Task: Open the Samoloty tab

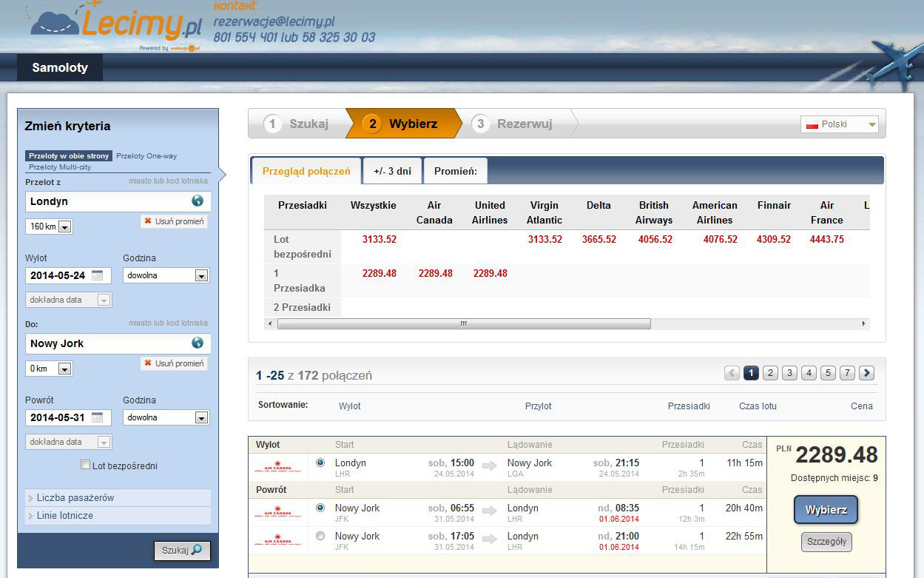Action: 60,67
